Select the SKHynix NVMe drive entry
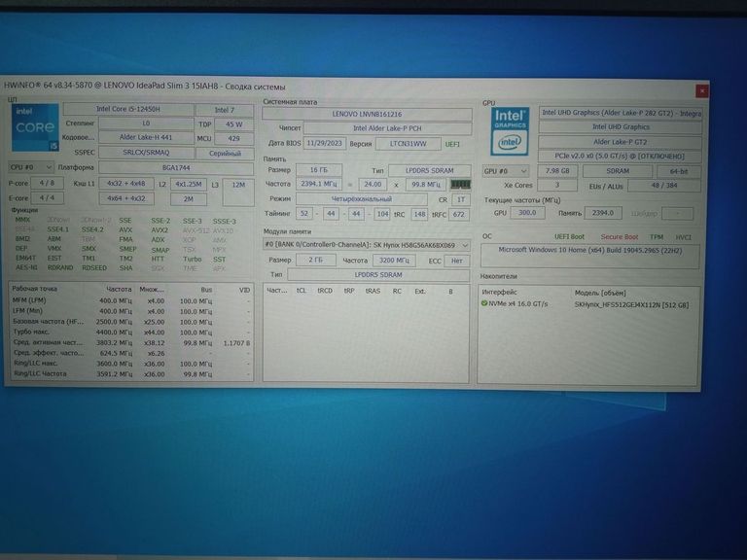 630,303
